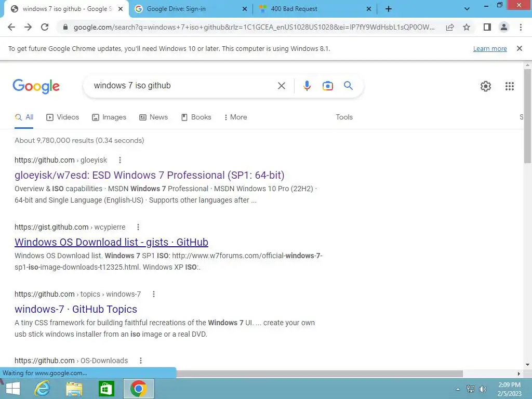The height and width of the screenshot is (399, 532).
Task: Click the vertical scrollbar down arrow
Action: [x=527, y=365]
